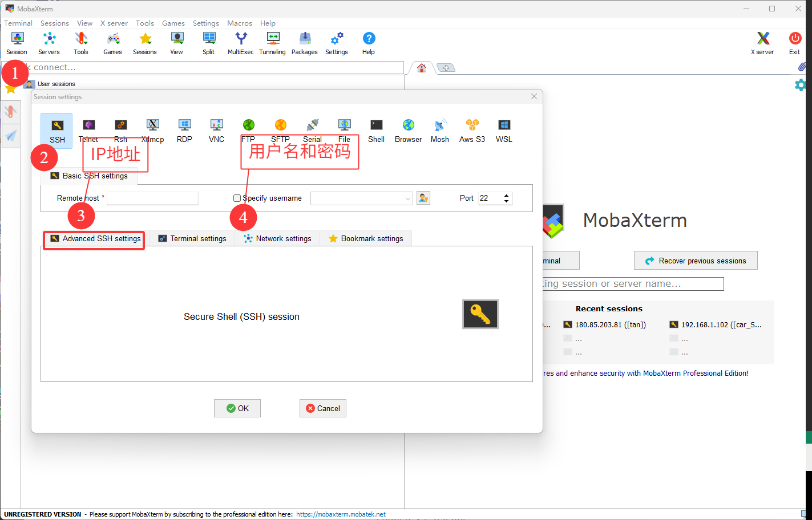Screen dimensions: 812x520
Task: Enable the Specify username checkbox
Action: 237,198
